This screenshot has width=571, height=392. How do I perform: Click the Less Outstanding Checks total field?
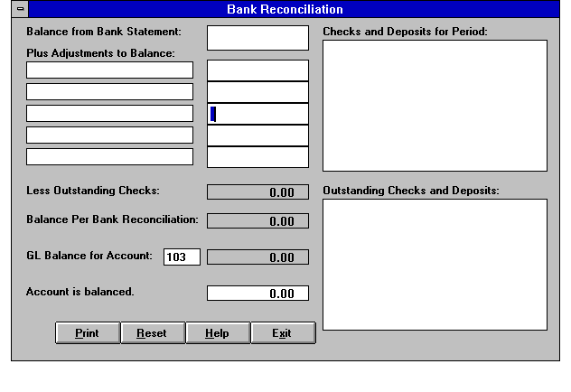coord(257,191)
